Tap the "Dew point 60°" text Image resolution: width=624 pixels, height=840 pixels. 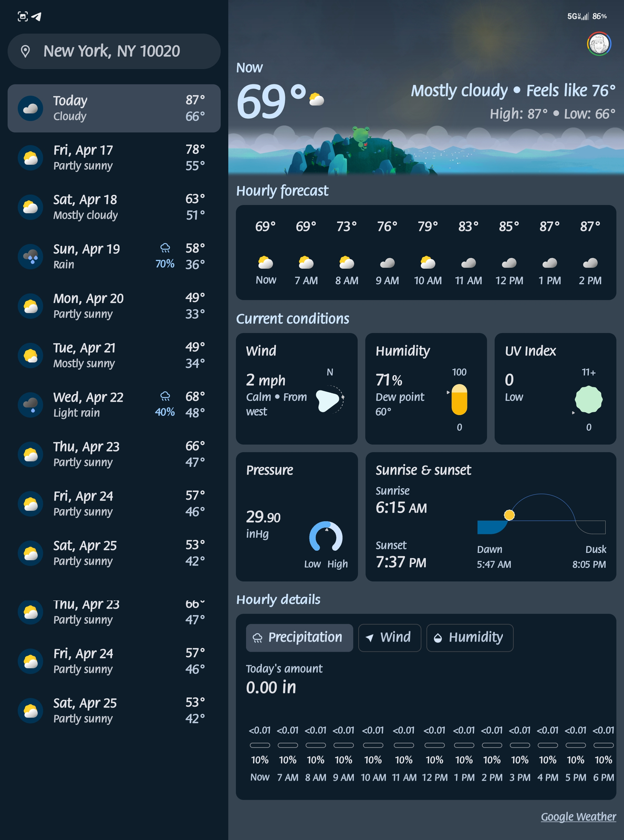click(400, 404)
